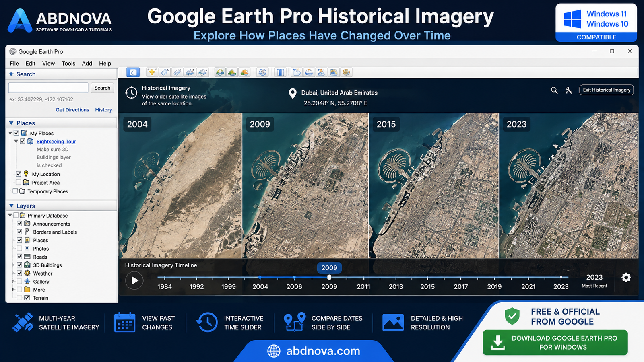Expand the Gallery layer node
The height and width of the screenshot is (362, 644).
[13, 281]
